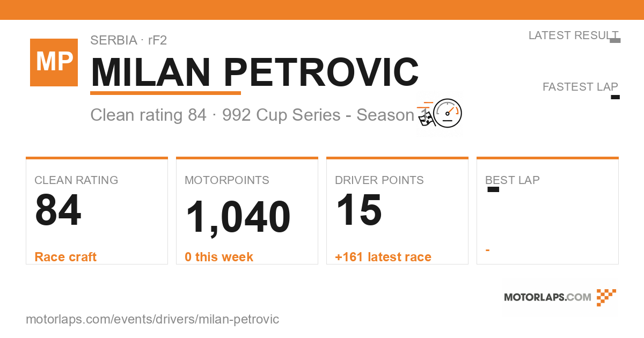This screenshot has height=338, width=644.
Task: Select the Motorpoints 1,040 card
Action: [247, 211]
